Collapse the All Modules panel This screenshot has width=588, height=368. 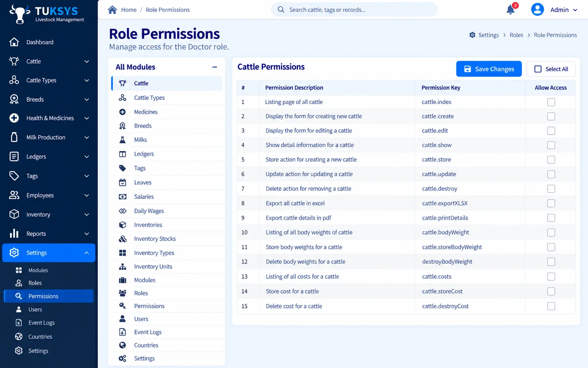[214, 67]
